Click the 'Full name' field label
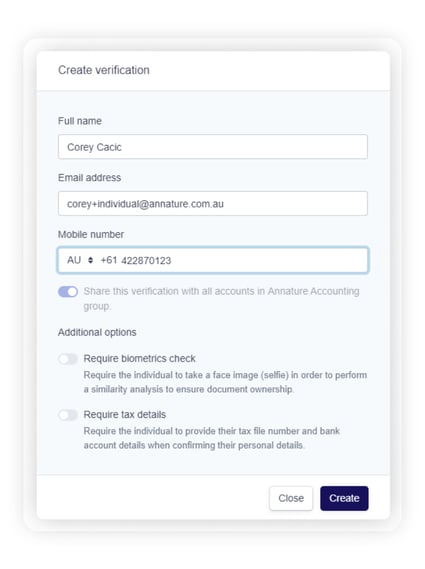425x569 pixels. [x=80, y=121]
